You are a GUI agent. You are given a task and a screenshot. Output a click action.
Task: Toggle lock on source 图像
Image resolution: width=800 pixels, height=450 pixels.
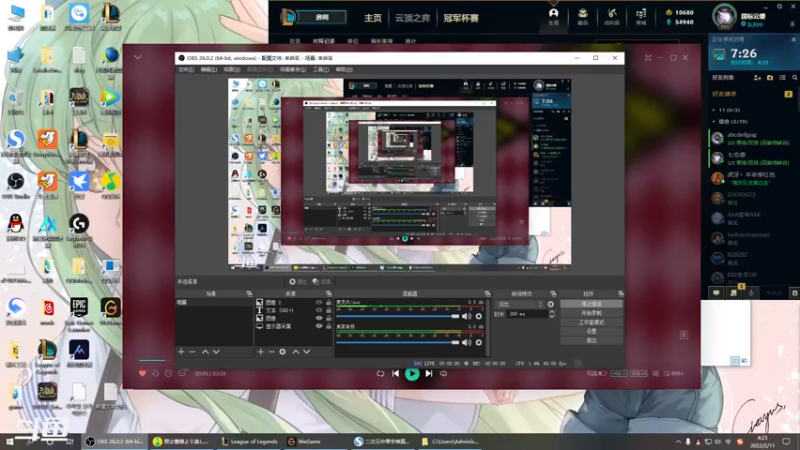[x=329, y=318]
